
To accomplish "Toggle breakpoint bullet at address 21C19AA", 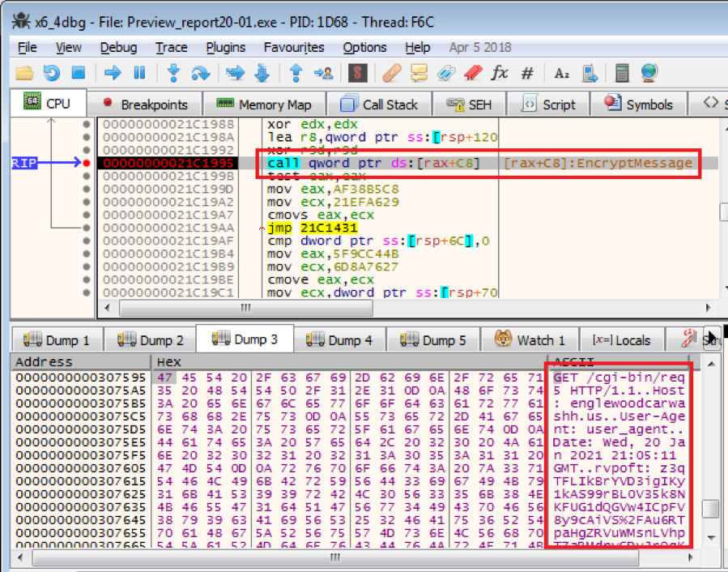I will (87, 228).
